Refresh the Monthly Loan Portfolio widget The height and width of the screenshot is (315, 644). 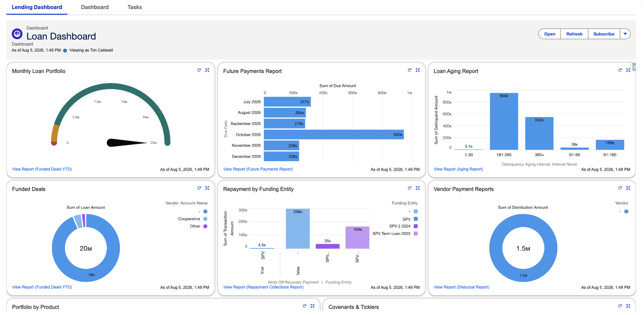(x=199, y=70)
